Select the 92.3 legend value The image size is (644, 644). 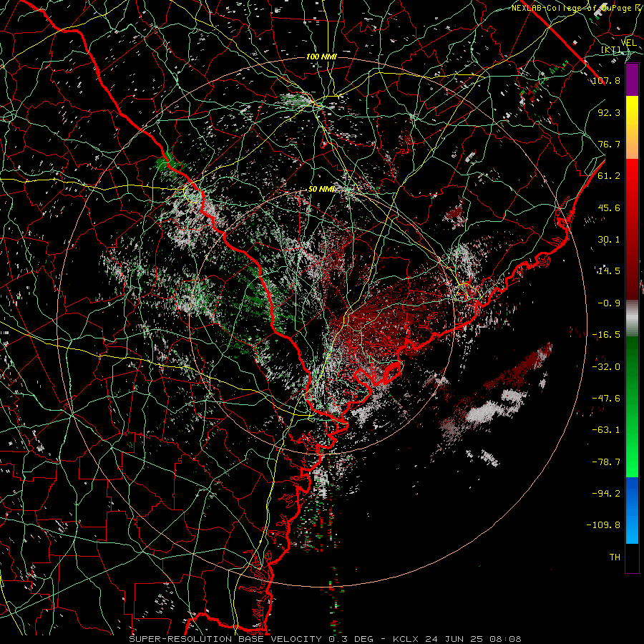point(609,112)
